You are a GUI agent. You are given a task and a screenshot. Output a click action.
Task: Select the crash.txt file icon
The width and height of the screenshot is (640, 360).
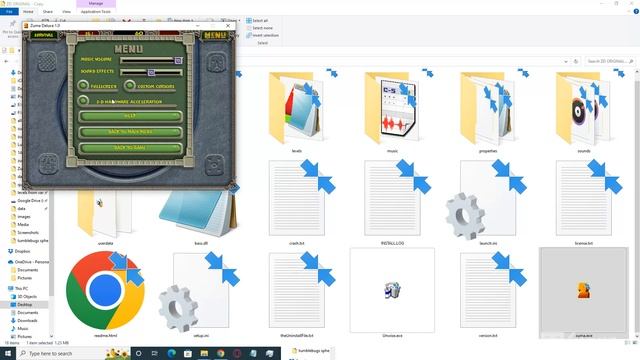click(297, 198)
